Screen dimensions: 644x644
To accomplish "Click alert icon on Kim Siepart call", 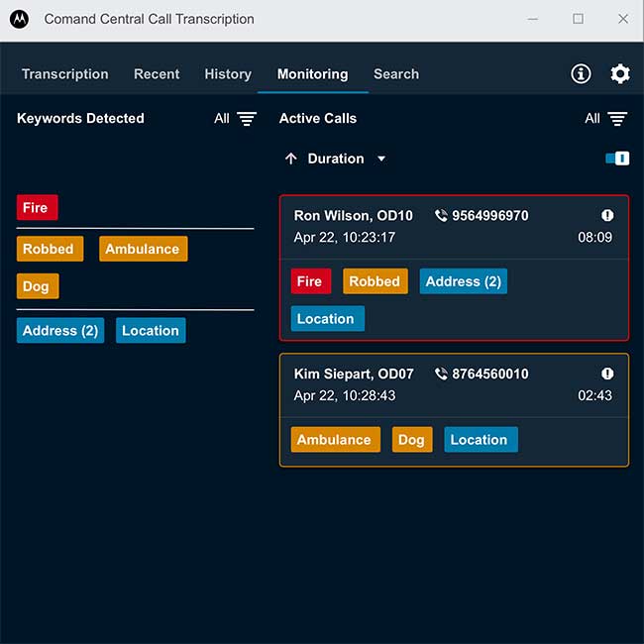I will tap(607, 374).
